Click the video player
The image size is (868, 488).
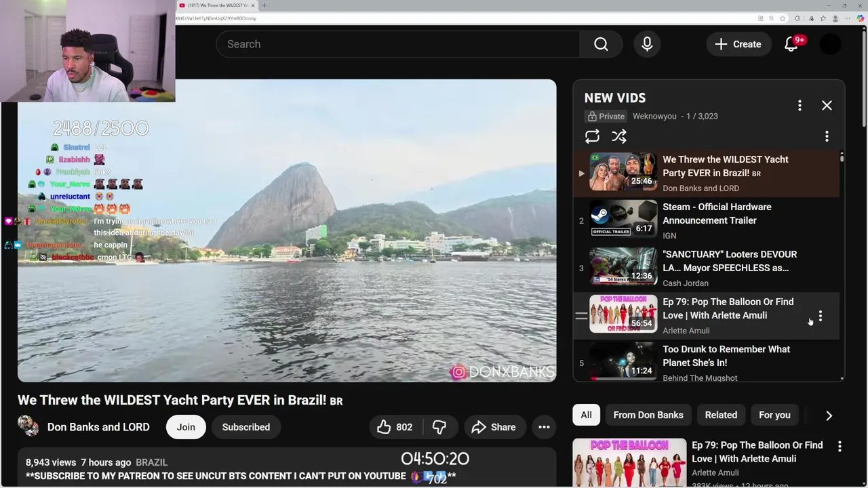[x=287, y=231]
